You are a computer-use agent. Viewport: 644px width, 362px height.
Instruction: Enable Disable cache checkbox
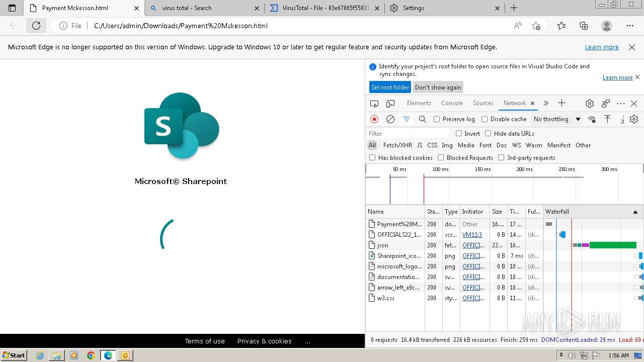[x=485, y=119]
